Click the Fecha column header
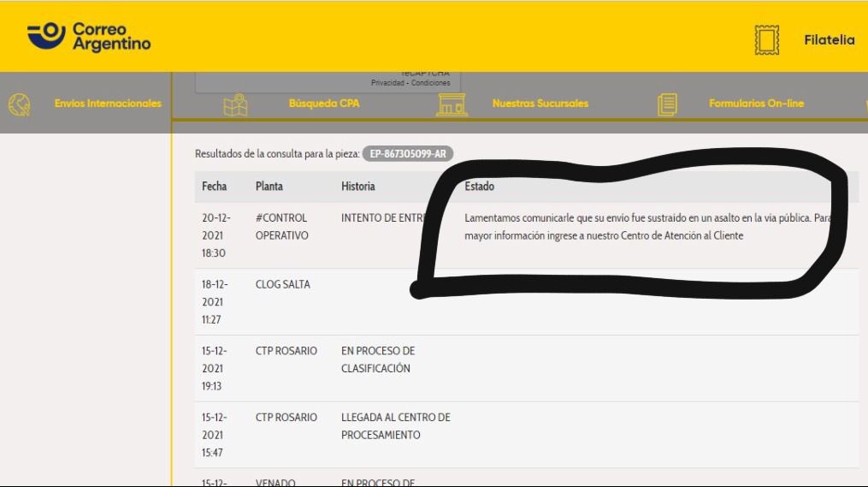Image resolution: width=868 pixels, height=487 pixels. tap(215, 187)
